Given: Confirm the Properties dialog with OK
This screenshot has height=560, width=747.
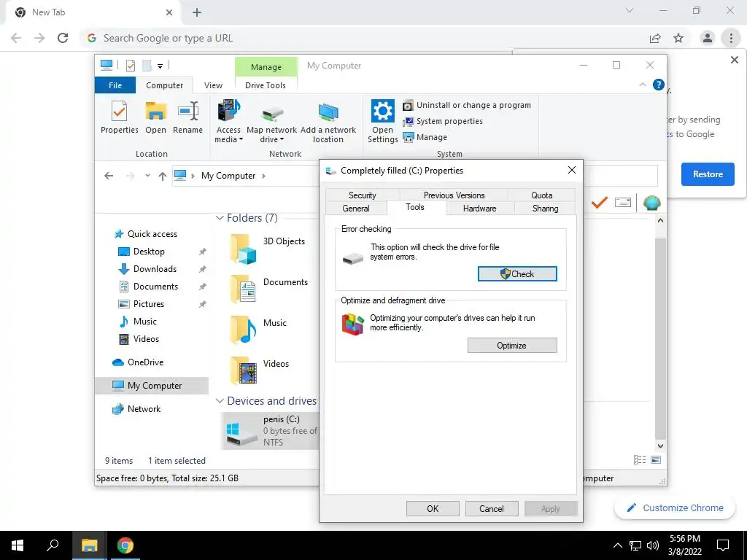Looking at the screenshot, I should (x=433, y=508).
